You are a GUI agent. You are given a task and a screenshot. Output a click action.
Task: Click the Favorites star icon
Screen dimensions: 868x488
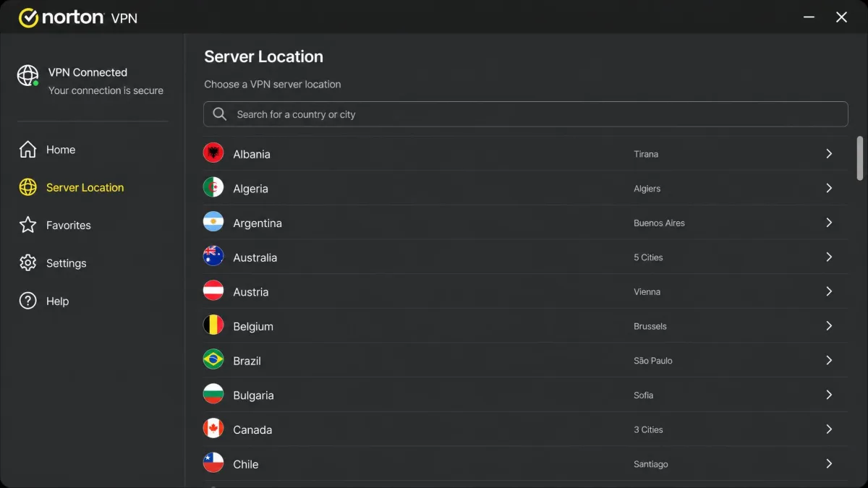coord(27,225)
